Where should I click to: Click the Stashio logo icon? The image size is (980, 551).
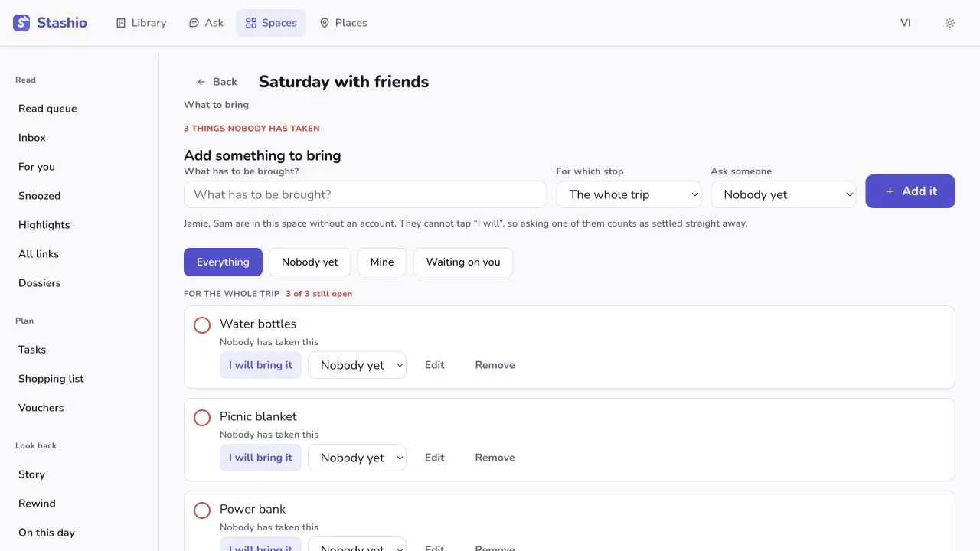point(21,23)
